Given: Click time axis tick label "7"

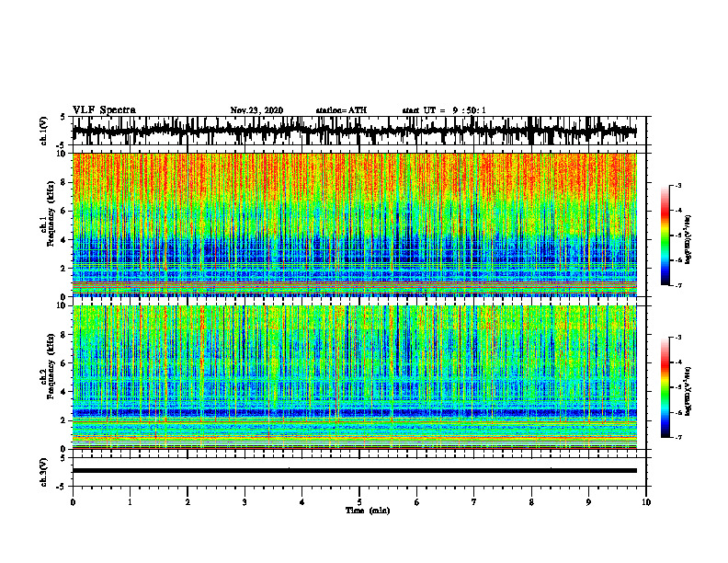Looking at the screenshot, I should click(474, 502).
